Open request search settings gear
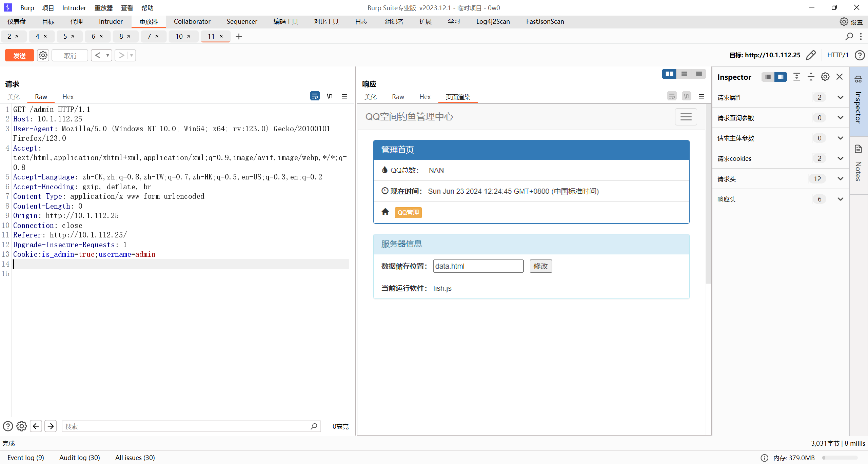 click(22, 426)
